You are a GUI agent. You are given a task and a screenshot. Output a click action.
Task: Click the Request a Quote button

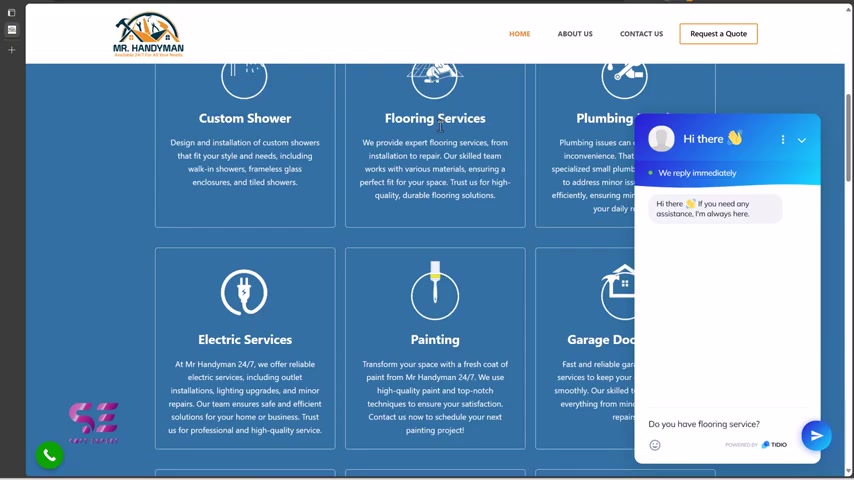pyautogui.click(x=718, y=34)
